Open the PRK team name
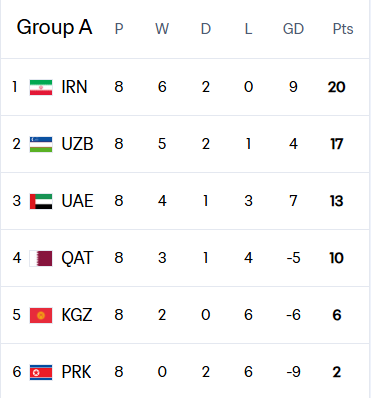The width and height of the screenshot is (371, 398). tap(76, 372)
